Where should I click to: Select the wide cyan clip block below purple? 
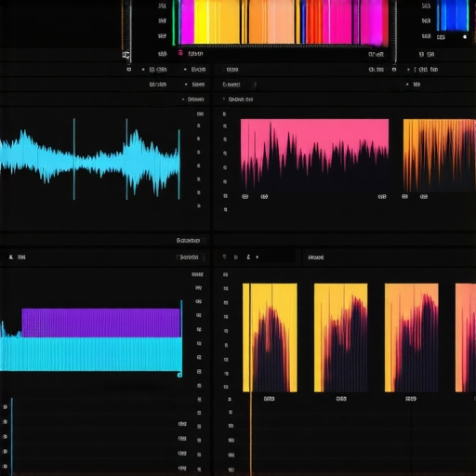pyautogui.click(x=91, y=354)
